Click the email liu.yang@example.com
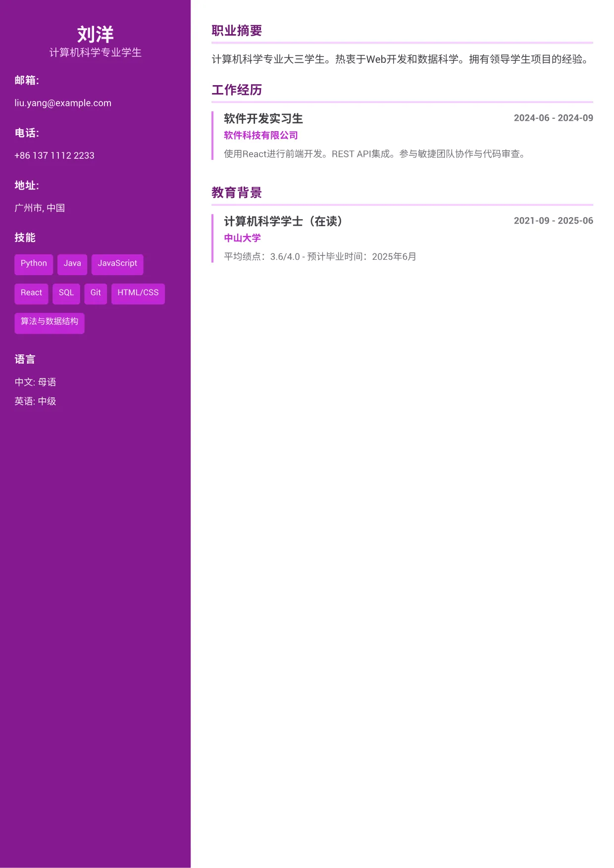Viewport: 614px width, 868px height. coord(63,103)
